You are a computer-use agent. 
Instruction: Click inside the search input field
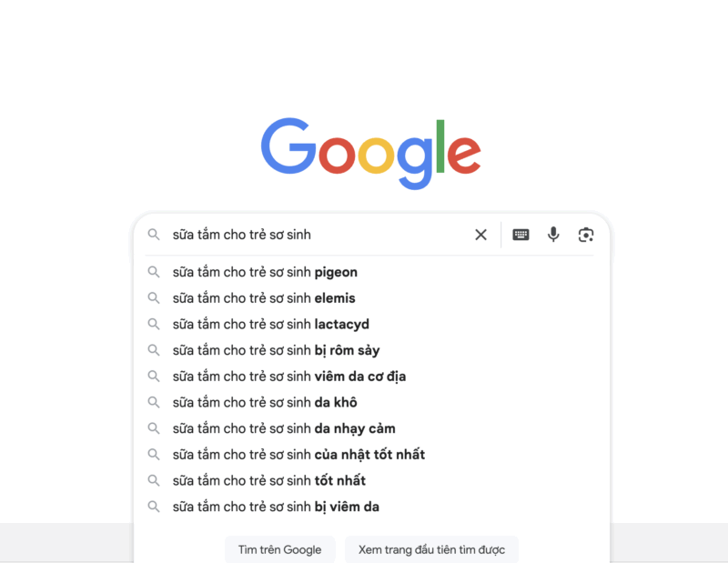pos(309,235)
